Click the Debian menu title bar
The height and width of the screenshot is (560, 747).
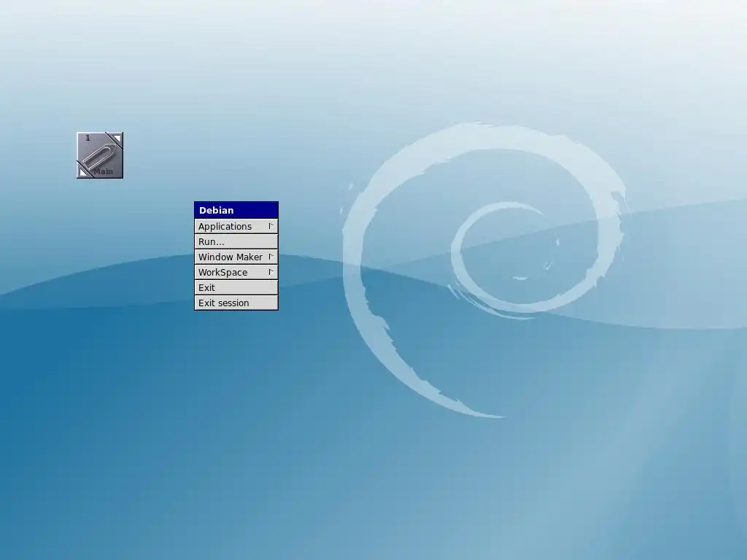[236, 210]
